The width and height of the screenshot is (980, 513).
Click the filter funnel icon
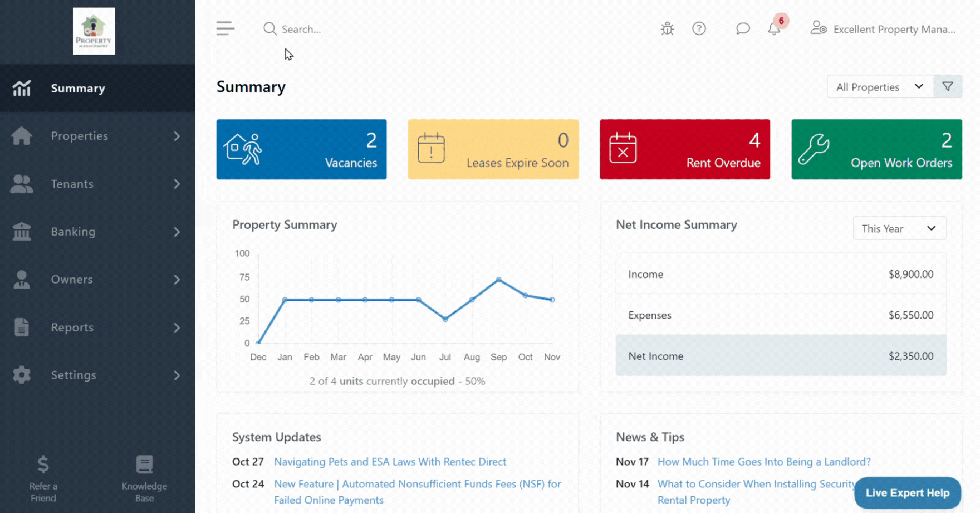pyautogui.click(x=948, y=87)
